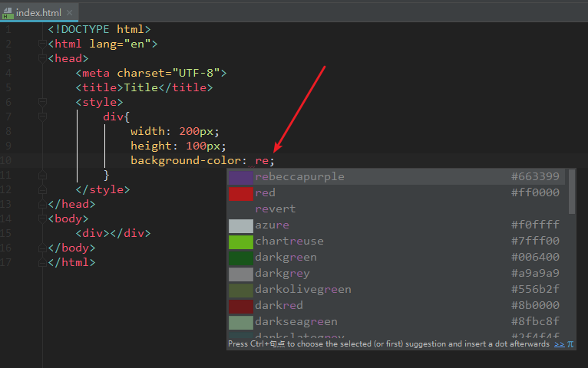Select the chartreuse color suggestion
Viewport: 588px width, 368px height.
tap(397, 241)
